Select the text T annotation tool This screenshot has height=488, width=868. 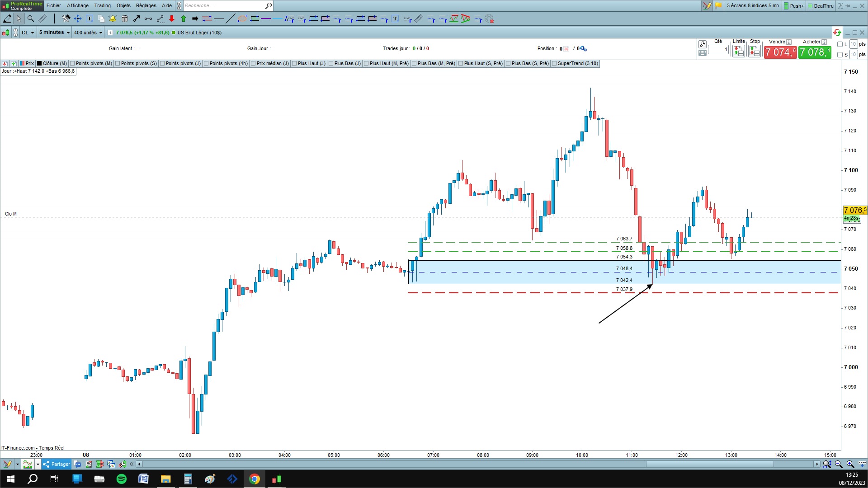pyautogui.click(x=90, y=19)
